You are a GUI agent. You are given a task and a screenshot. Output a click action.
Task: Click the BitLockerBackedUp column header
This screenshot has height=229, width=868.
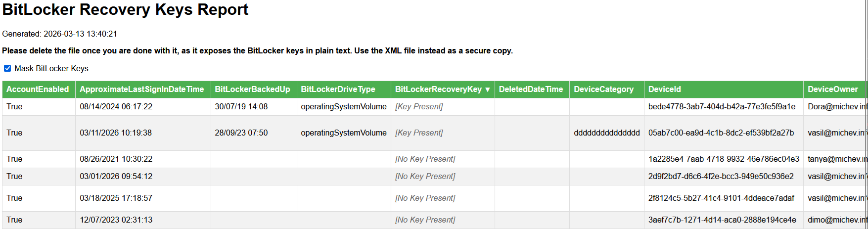[x=252, y=90]
